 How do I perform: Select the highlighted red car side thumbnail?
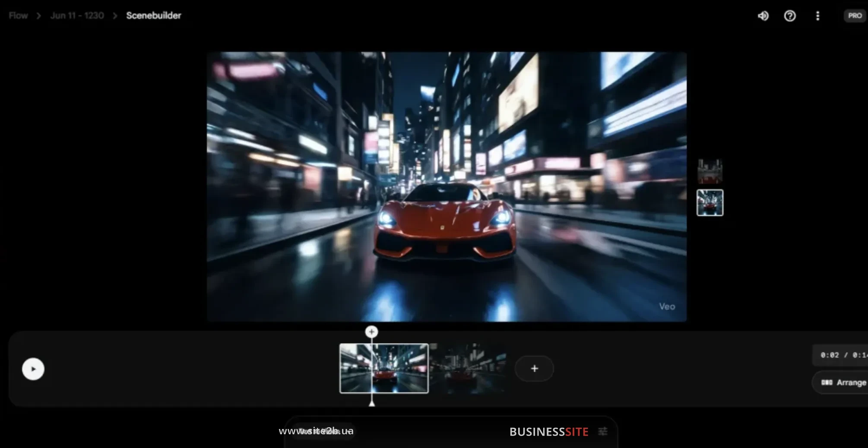point(710,202)
